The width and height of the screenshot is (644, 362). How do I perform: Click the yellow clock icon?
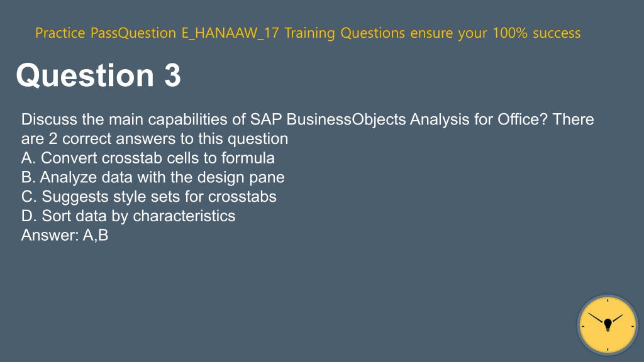click(608, 325)
